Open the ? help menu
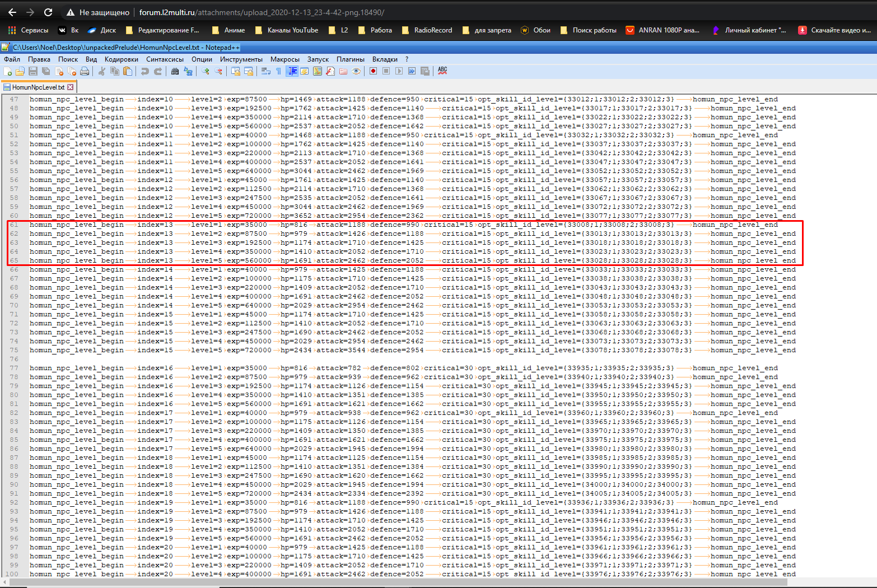The image size is (877, 588). (407, 59)
